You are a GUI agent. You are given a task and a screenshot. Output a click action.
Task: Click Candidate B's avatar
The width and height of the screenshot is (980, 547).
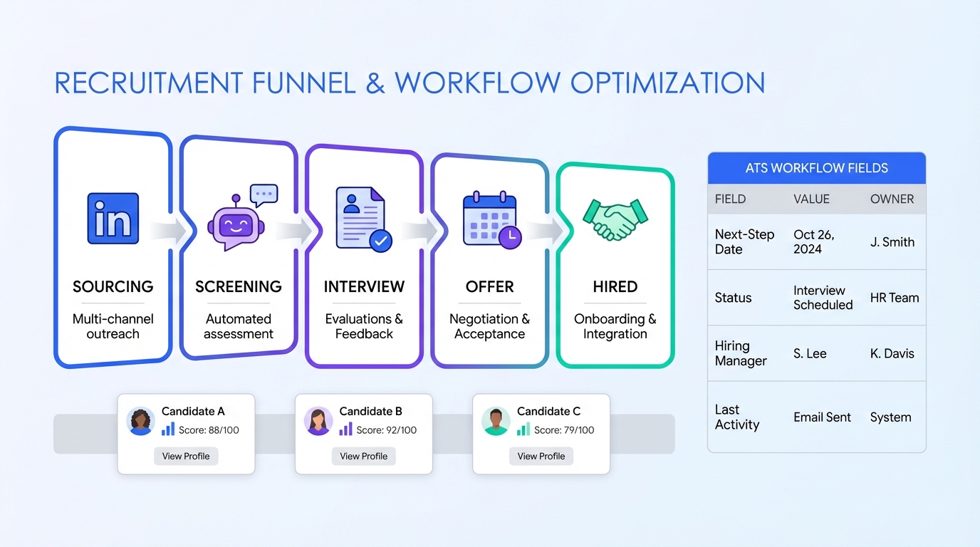coord(318,421)
